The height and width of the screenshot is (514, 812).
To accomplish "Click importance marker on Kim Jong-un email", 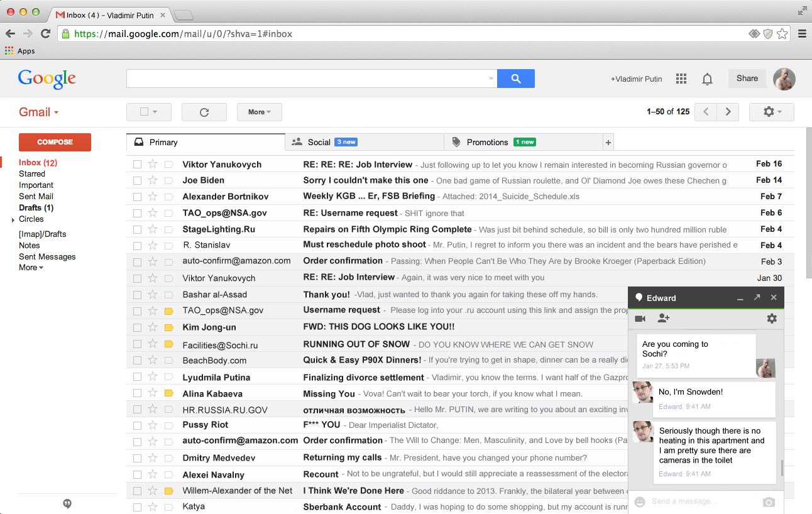I will click(168, 327).
